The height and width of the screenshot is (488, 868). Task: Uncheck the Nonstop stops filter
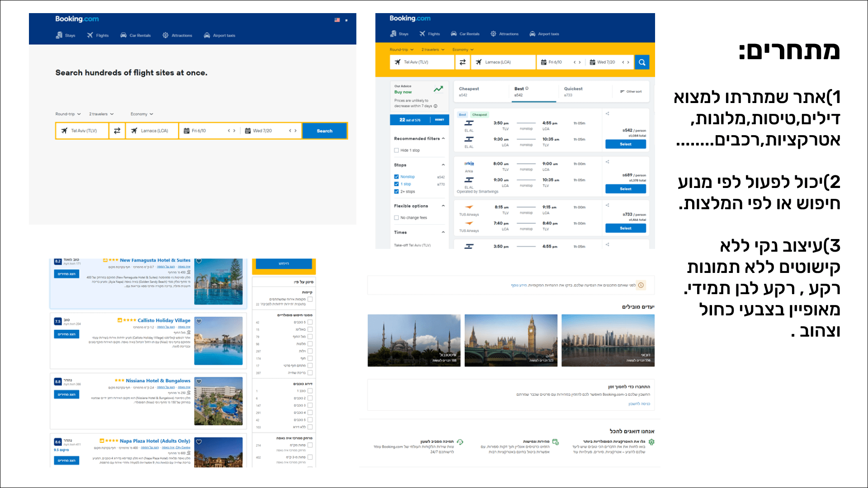pos(396,177)
